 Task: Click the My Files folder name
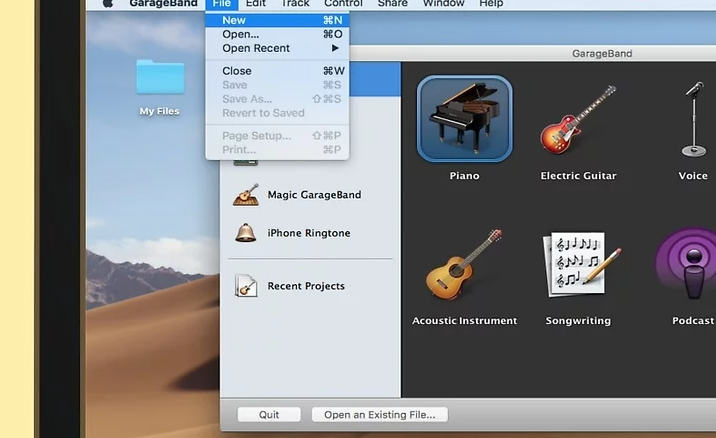point(159,111)
